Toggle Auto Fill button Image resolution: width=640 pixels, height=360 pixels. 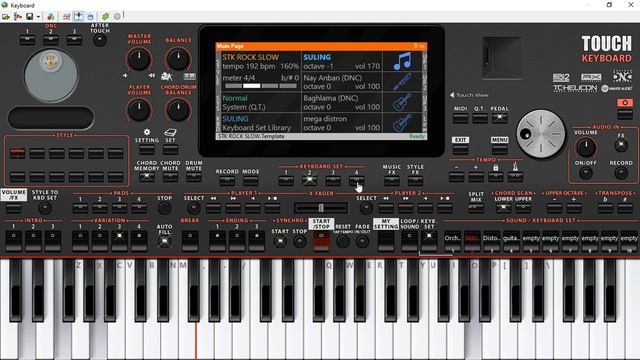pyautogui.click(x=164, y=241)
